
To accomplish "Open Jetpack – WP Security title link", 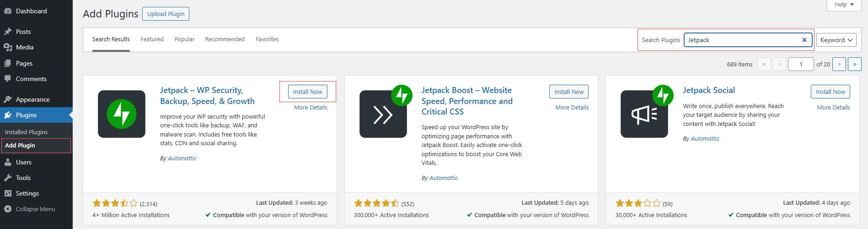I will point(207,96).
